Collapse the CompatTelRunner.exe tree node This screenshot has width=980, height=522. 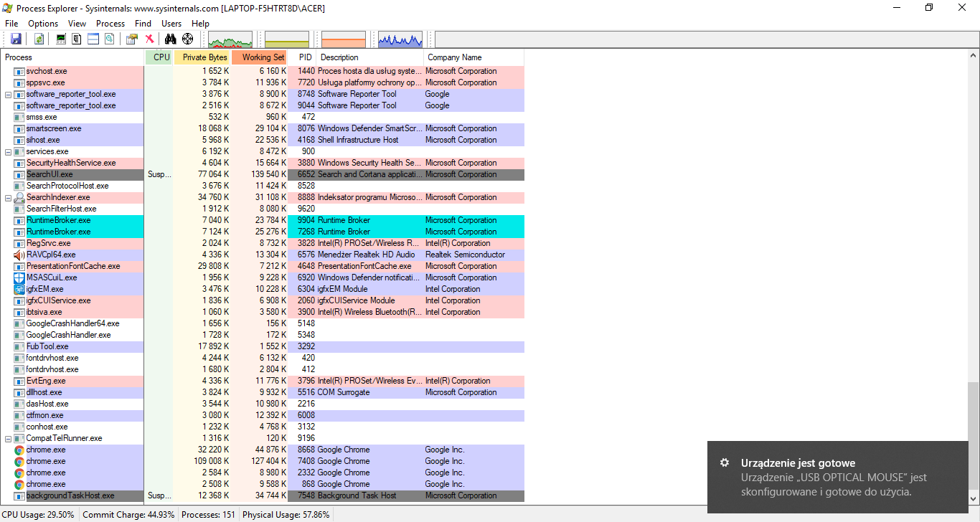tap(8, 438)
